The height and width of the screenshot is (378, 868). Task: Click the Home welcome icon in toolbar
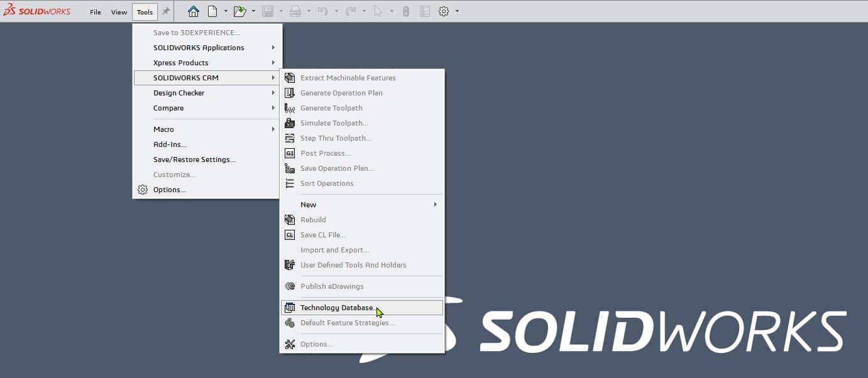pyautogui.click(x=194, y=11)
